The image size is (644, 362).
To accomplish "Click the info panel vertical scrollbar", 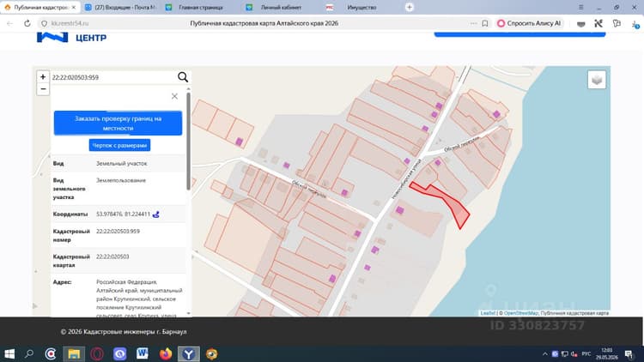I will (189, 141).
